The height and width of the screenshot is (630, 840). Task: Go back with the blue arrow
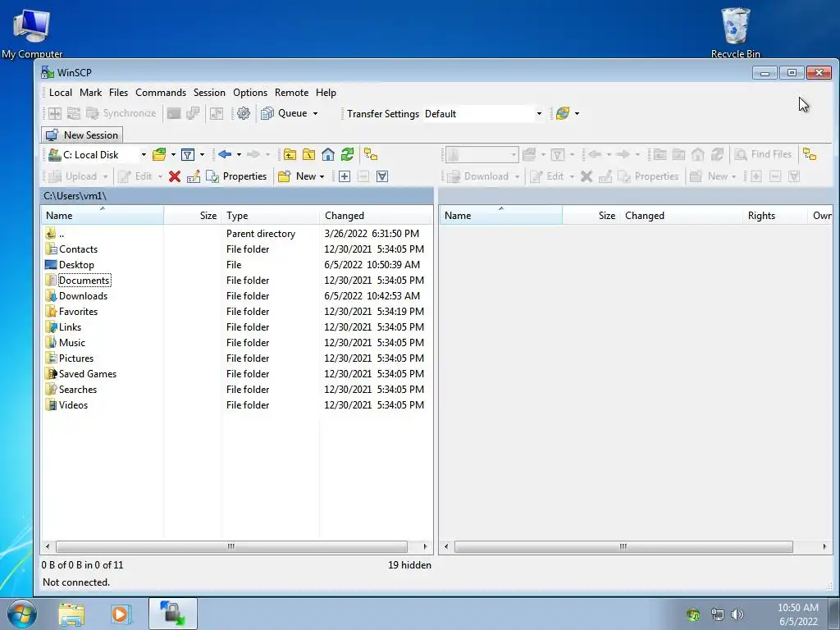coord(225,155)
